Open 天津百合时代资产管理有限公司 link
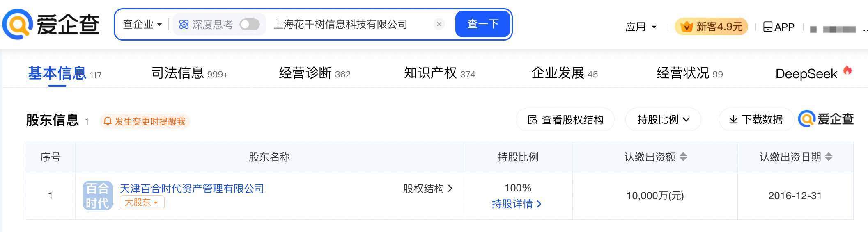The image size is (868, 232). tap(192, 189)
